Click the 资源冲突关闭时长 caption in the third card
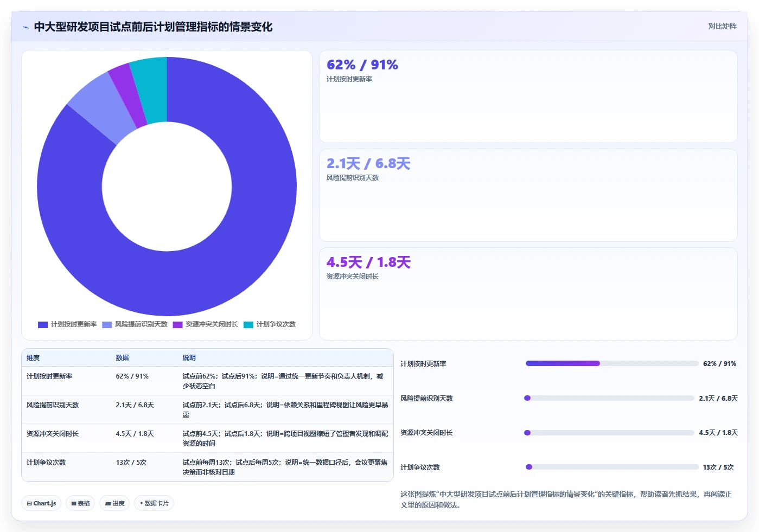This screenshot has width=759, height=532. 353,277
